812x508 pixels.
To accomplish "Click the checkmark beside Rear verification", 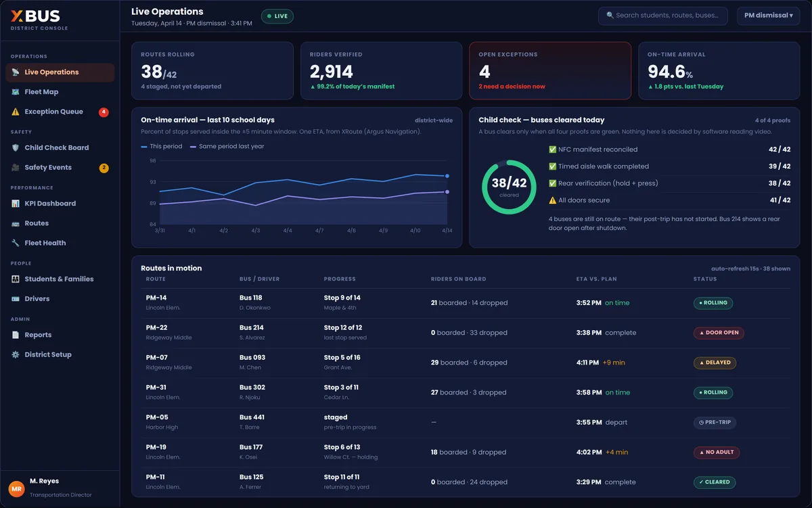I will (552, 183).
